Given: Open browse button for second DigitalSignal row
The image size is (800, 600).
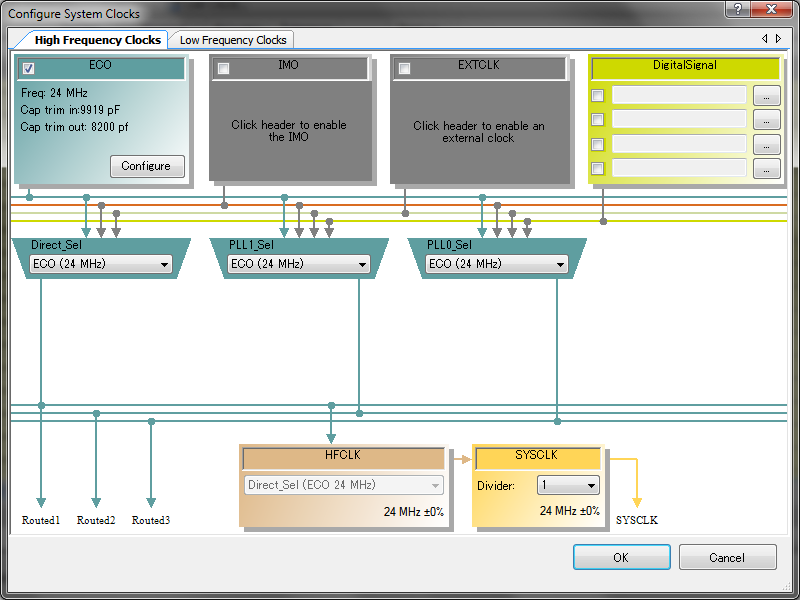Looking at the screenshot, I should click(x=766, y=120).
